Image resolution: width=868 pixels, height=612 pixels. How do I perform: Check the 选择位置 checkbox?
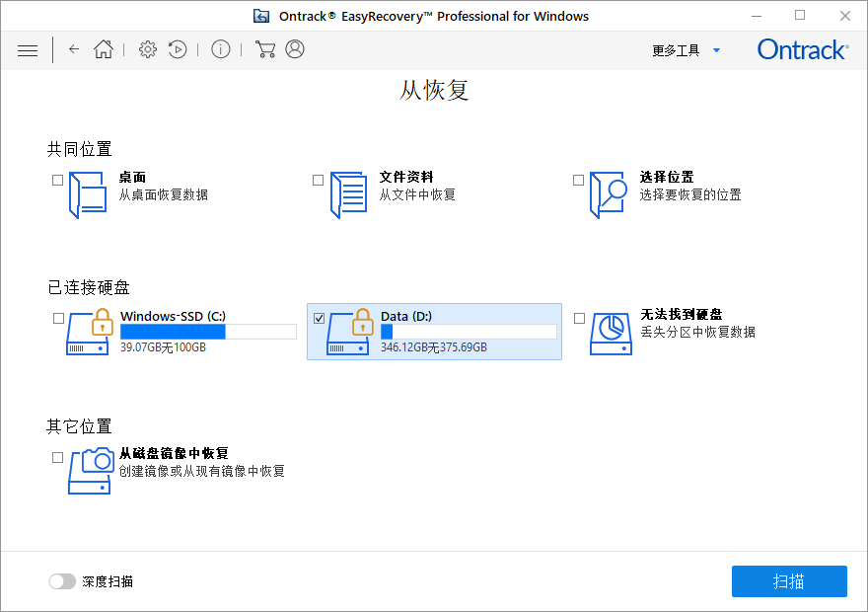point(578,180)
